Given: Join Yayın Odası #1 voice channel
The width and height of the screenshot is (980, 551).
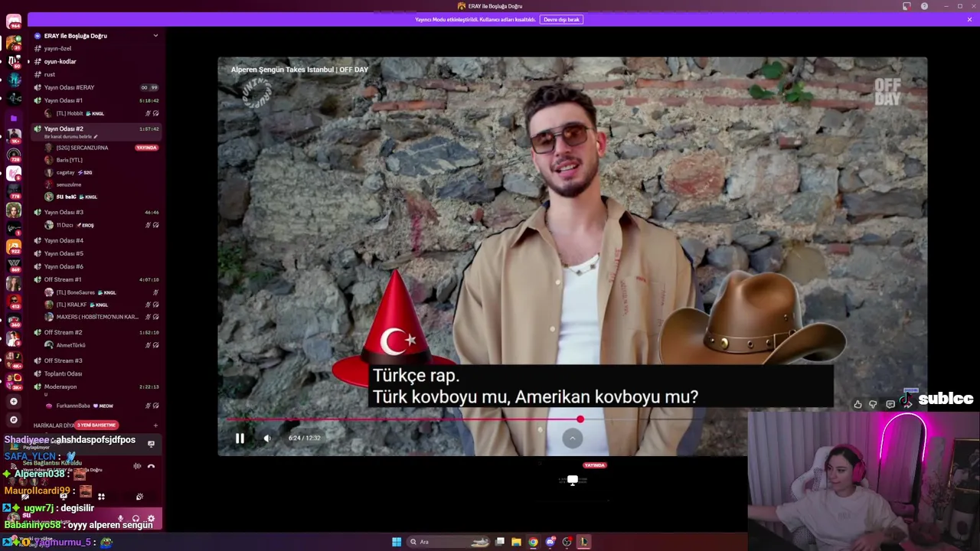Looking at the screenshot, I should 96,100.
